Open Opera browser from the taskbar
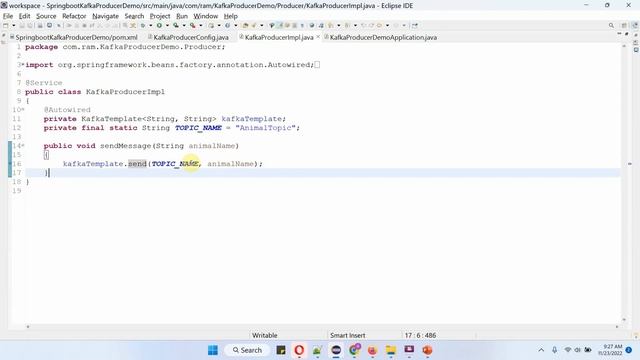The image size is (640, 360). 299,350
